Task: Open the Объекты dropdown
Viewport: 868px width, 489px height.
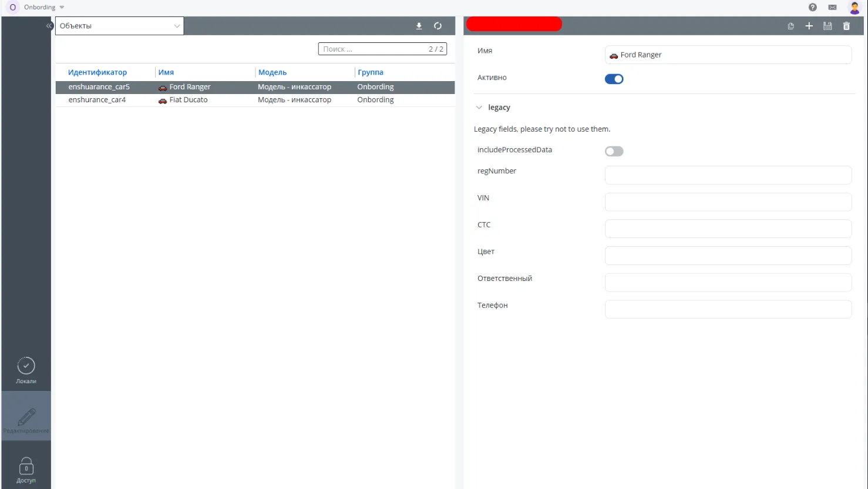Action: tap(119, 26)
